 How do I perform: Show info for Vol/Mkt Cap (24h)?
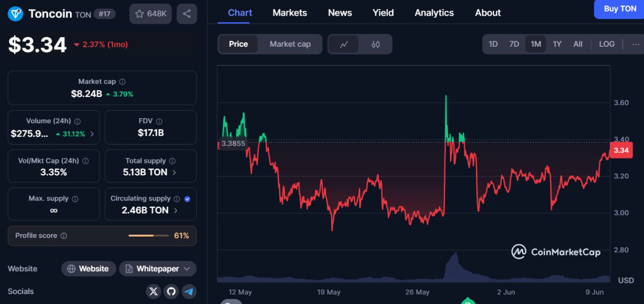[x=86, y=161]
